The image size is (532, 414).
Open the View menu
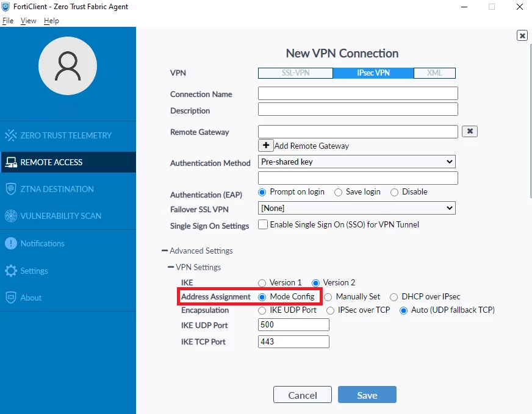[28, 21]
